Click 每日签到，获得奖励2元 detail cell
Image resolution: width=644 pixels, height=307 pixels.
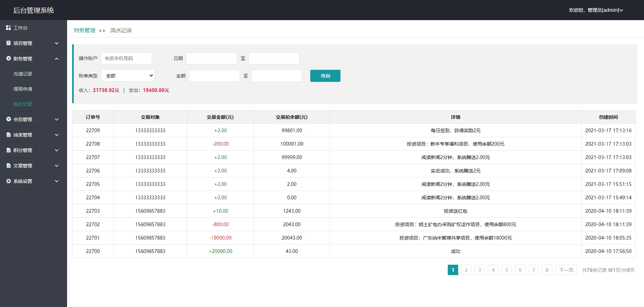pos(455,131)
